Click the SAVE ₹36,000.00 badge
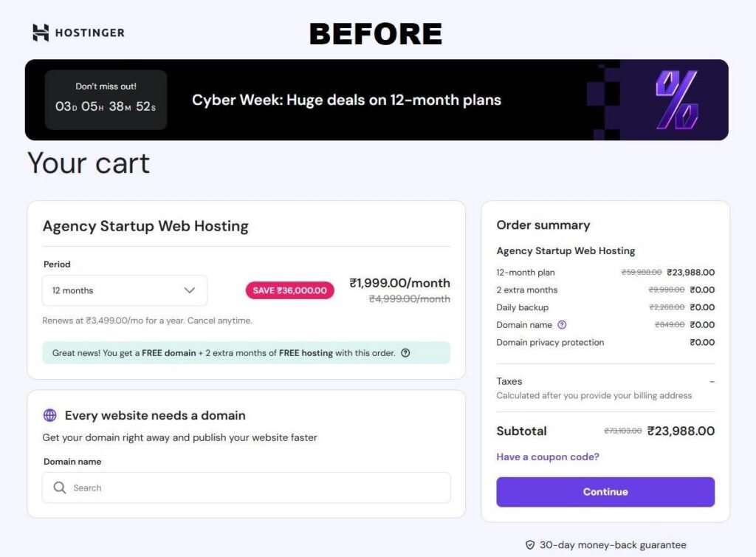 pos(289,290)
